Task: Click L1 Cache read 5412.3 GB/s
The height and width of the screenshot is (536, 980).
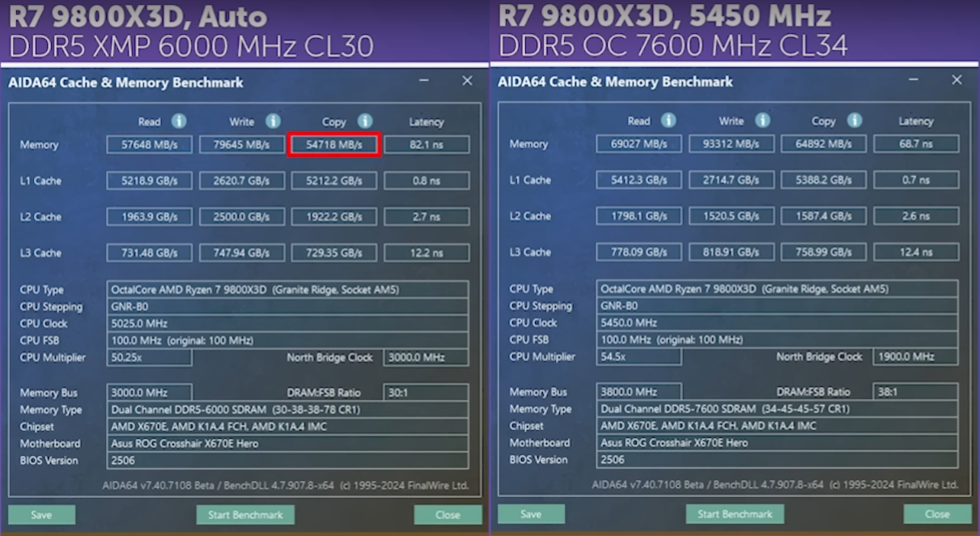Action: coord(638,180)
